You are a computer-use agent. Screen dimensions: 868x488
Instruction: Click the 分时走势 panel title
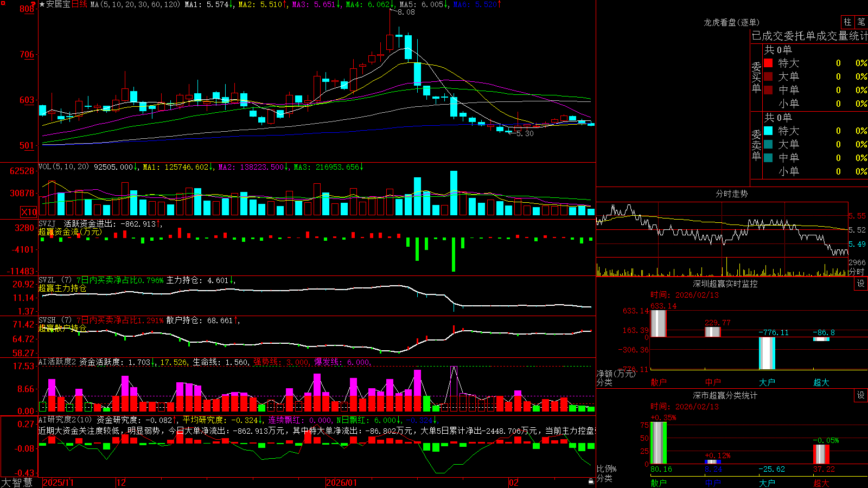pyautogui.click(x=731, y=194)
